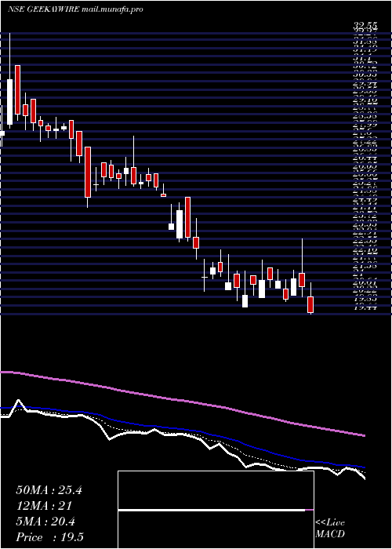Click the 12MA : 21 label
The image size is (392, 549).
coord(44,506)
